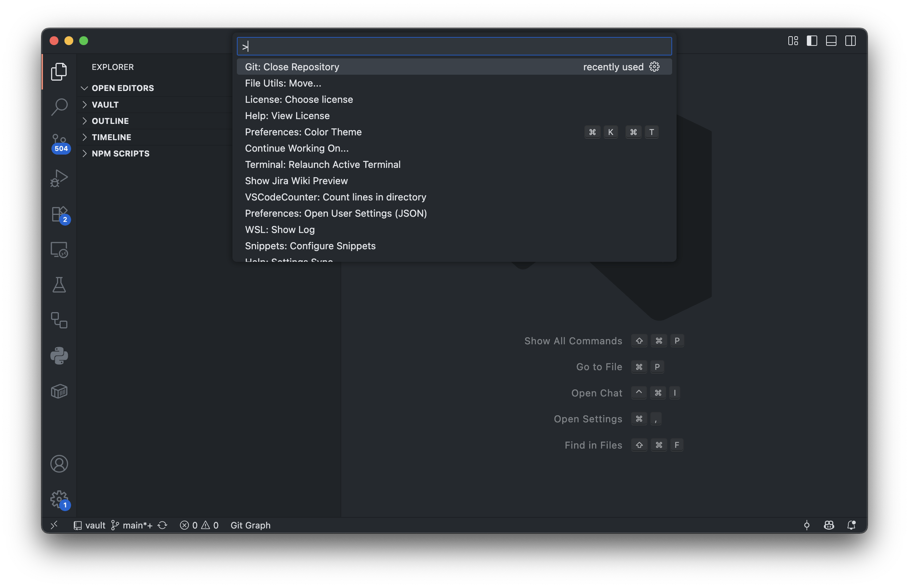Open Preferences: Open User Settings (JSON)
This screenshot has height=588, width=909.
click(x=454, y=213)
